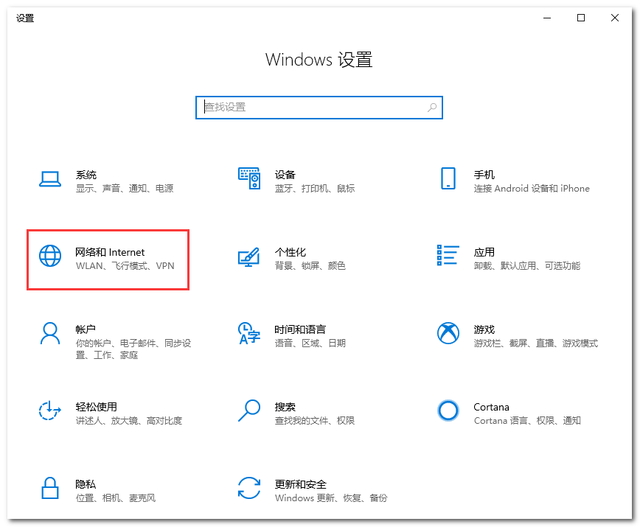
Task: Open the 帐户 person icon
Action: [x=50, y=334]
